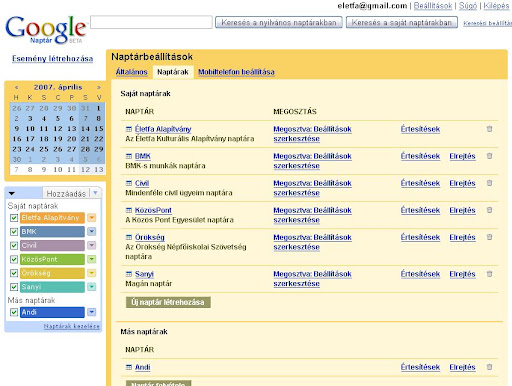Click Keresés a nyilvános naptárakban button
This screenshot has width=512, height=386.
pos(279,23)
